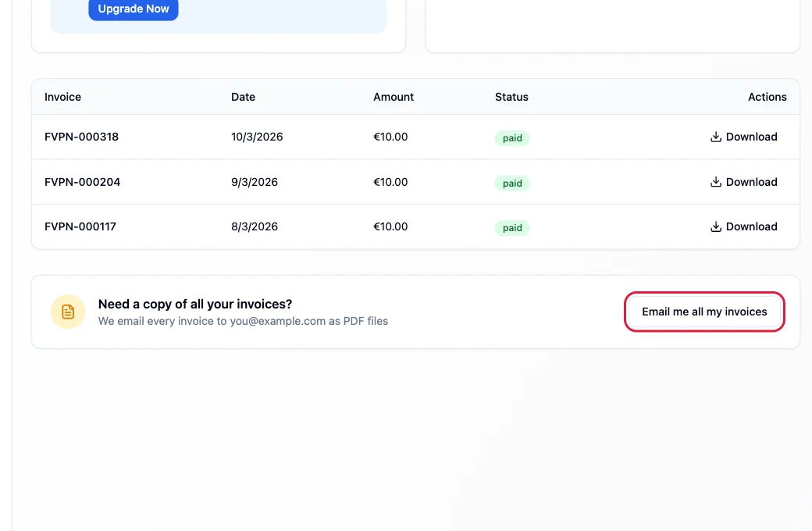Click the date 9/3/2026
Screen dimensions: 812x531
point(255,182)
